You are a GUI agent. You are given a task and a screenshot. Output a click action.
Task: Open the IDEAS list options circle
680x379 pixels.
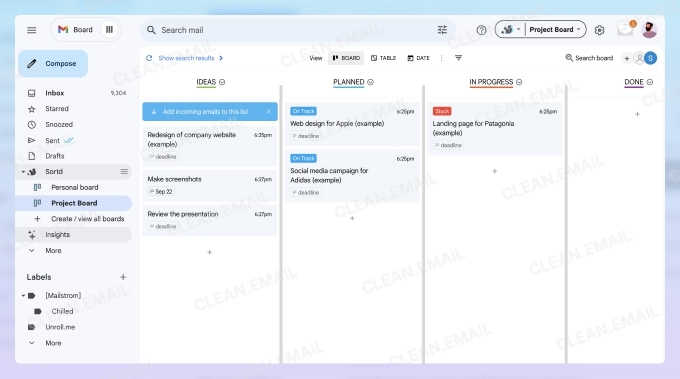click(x=222, y=82)
